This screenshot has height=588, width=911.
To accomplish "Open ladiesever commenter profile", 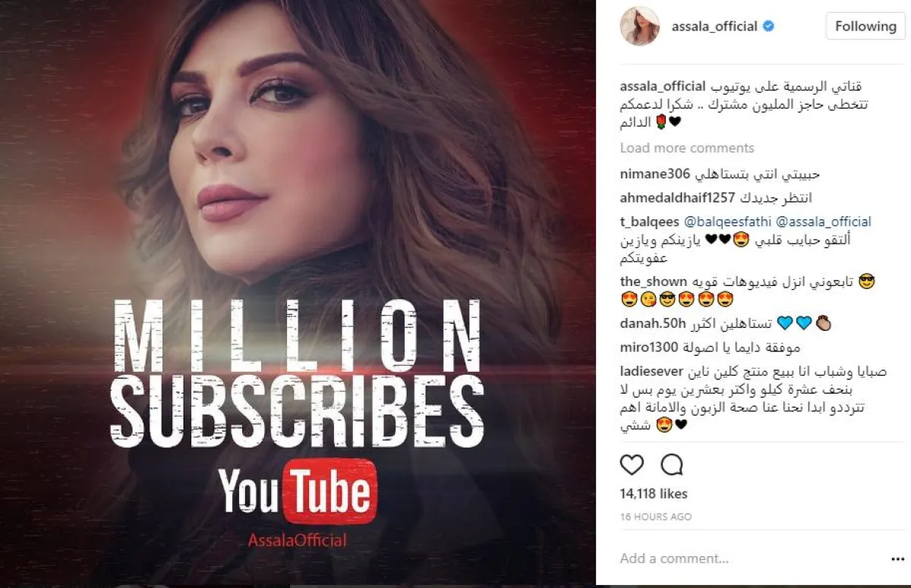I will (653, 373).
